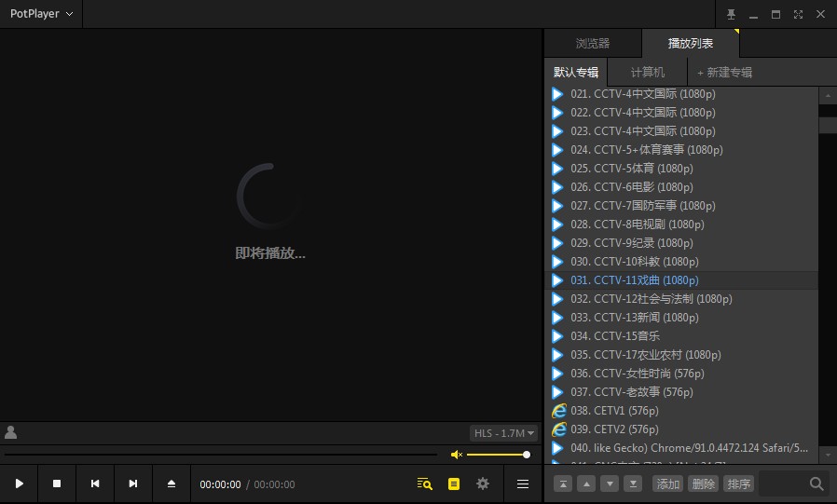Select the 默认专辑 album tab
Viewport: 837px width, 504px height.
[576, 72]
